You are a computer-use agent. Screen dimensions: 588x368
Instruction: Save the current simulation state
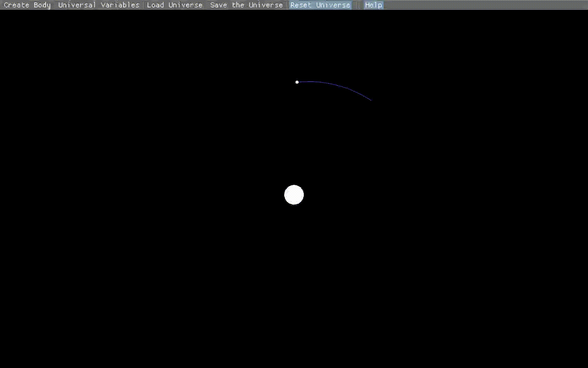(246, 5)
